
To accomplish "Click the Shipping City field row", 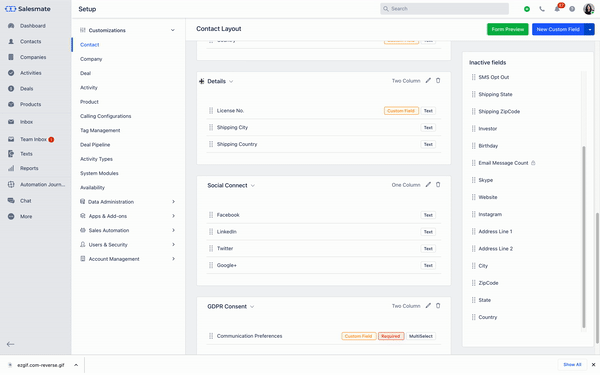I will tap(324, 127).
